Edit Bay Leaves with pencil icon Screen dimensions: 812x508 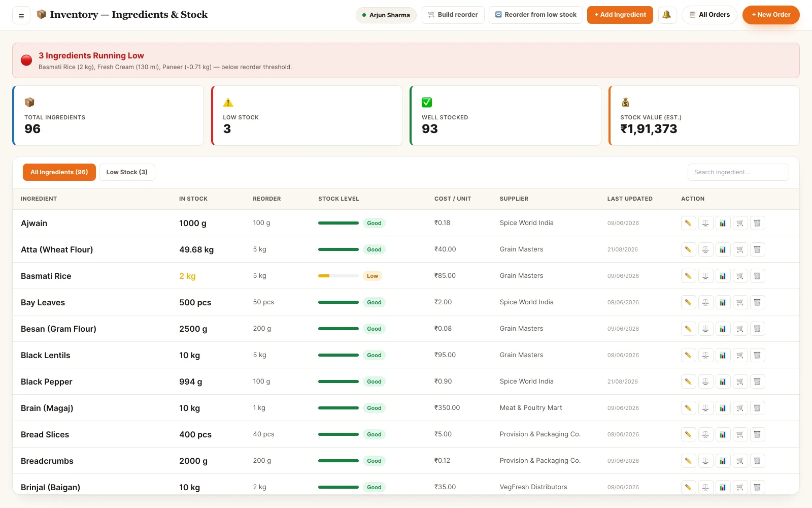[x=688, y=302]
